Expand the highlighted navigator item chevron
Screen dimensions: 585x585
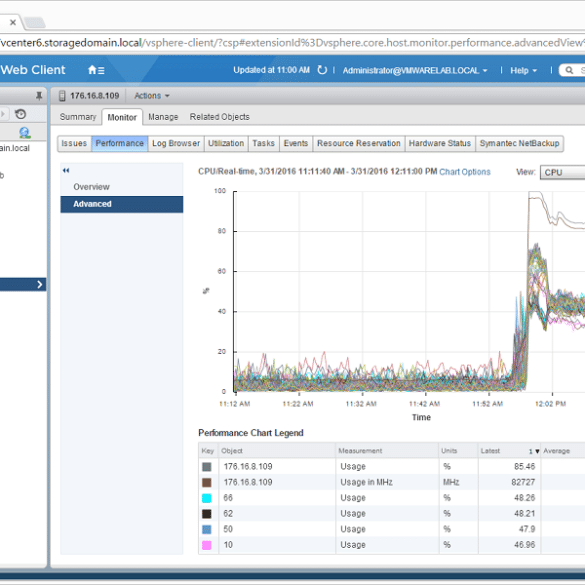[x=40, y=285]
